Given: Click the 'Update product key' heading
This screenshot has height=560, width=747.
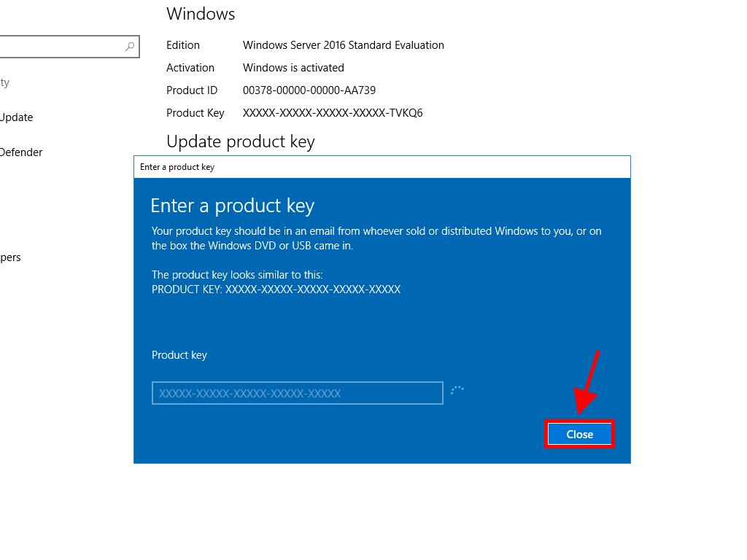Looking at the screenshot, I should 240,141.
